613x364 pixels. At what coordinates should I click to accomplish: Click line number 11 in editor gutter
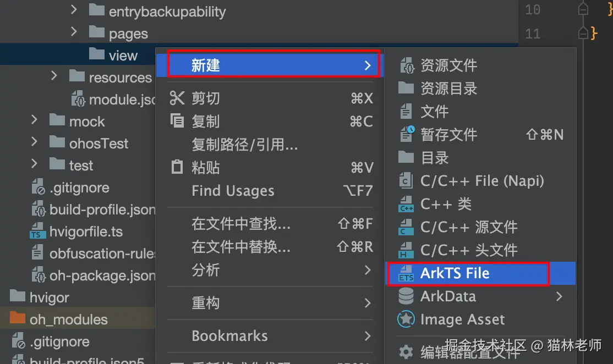533,34
